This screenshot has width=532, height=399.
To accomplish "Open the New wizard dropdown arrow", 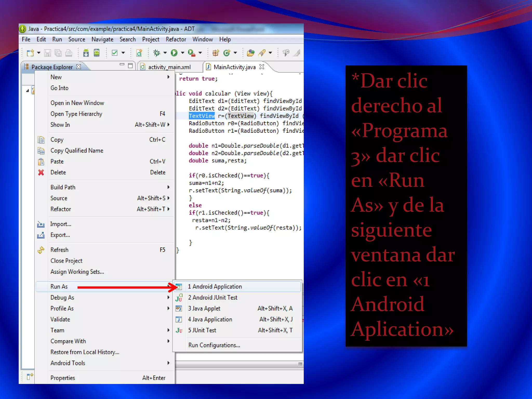I will (x=39, y=53).
